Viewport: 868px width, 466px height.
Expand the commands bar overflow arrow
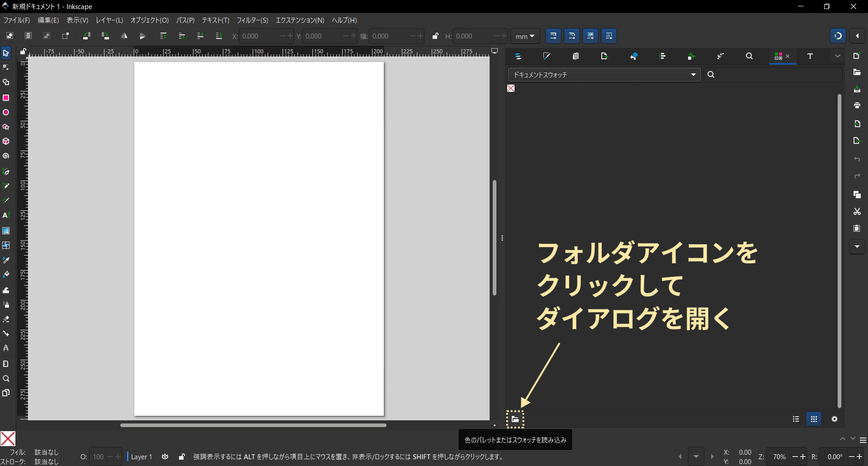pyautogui.click(x=857, y=247)
